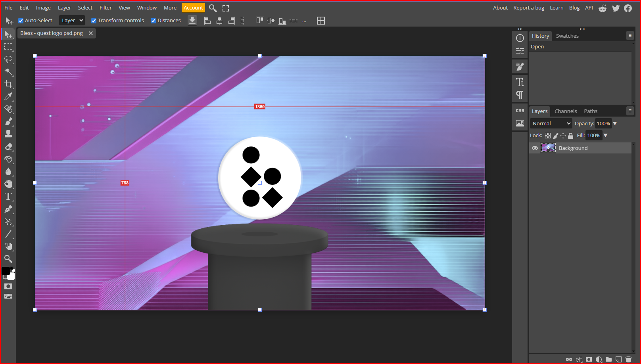Expand the Opacity slider arrow
The image size is (641, 364).
tap(615, 124)
